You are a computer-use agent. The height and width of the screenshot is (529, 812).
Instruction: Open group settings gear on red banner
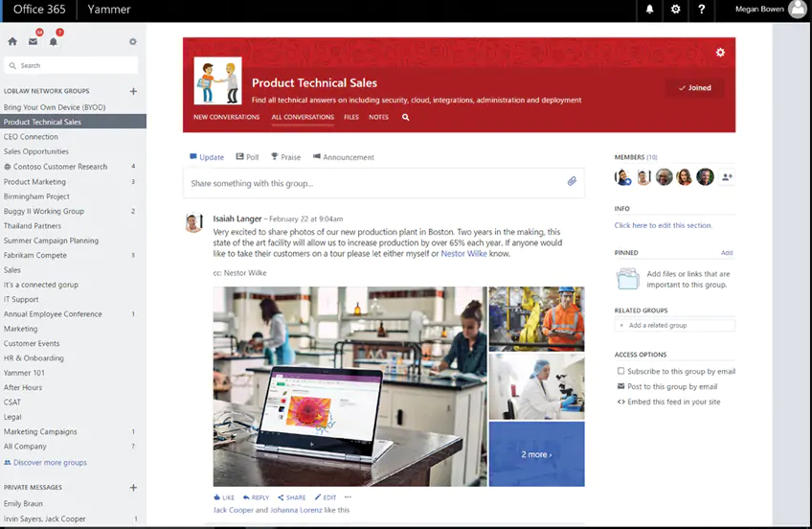coord(720,53)
